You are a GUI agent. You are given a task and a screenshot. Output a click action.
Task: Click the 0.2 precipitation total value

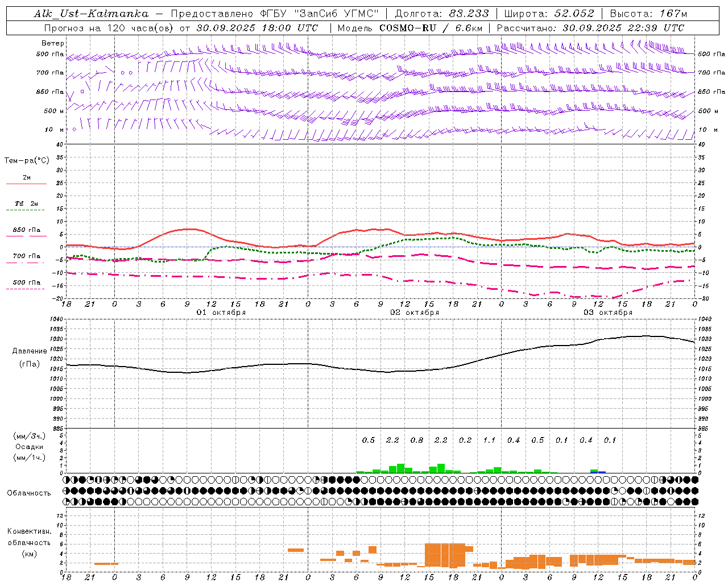[465, 440]
